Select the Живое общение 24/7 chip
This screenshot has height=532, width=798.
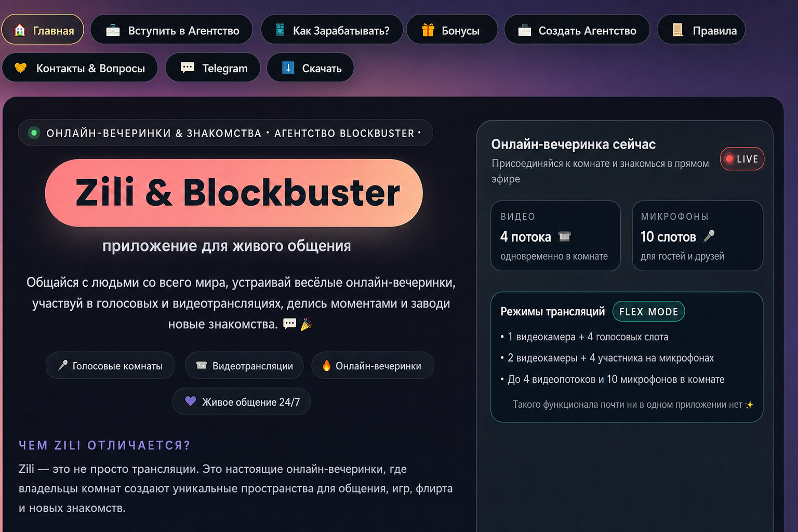click(242, 402)
